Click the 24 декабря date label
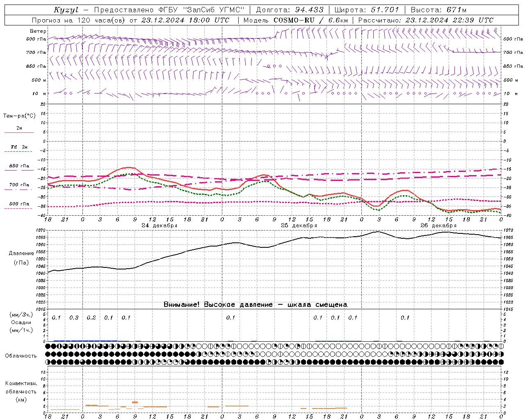This screenshot has height=420, width=525. 160,226
